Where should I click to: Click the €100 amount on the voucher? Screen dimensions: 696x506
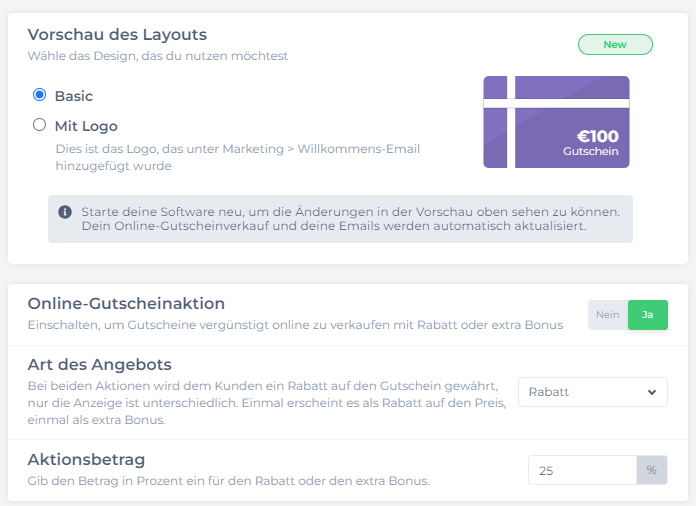(597, 136)
